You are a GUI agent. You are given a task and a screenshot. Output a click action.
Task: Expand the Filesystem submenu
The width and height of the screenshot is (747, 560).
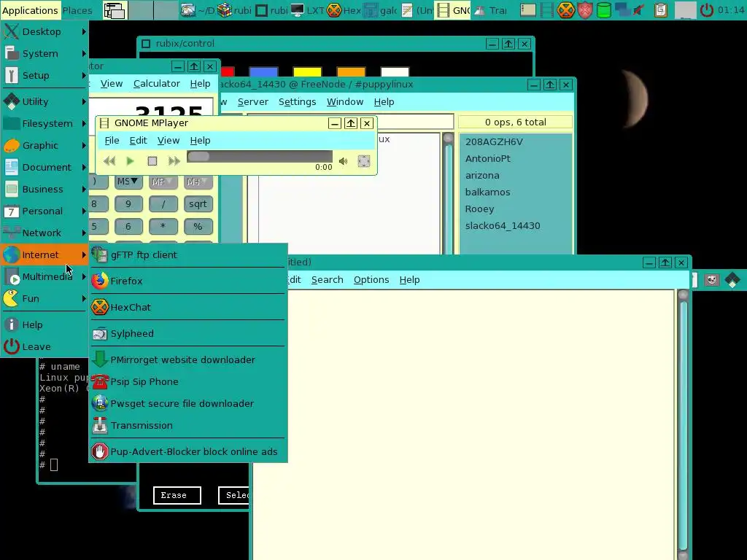click(x=44, y=123)
